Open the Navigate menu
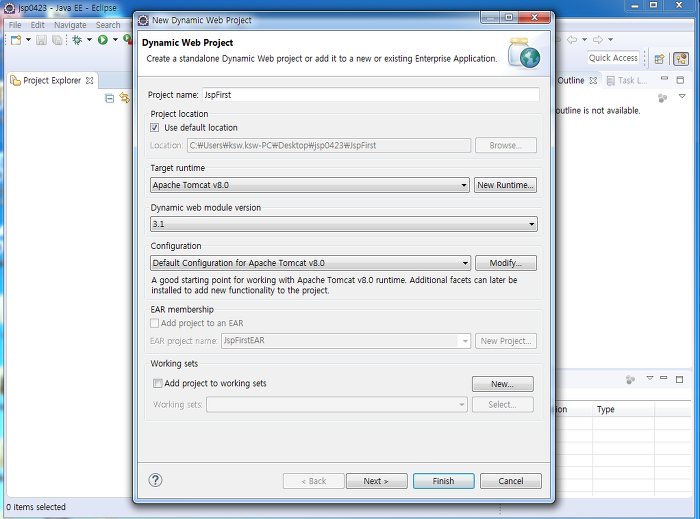This screenshot has width=700, height=519. pyautogui.click(x=70, y=25)
